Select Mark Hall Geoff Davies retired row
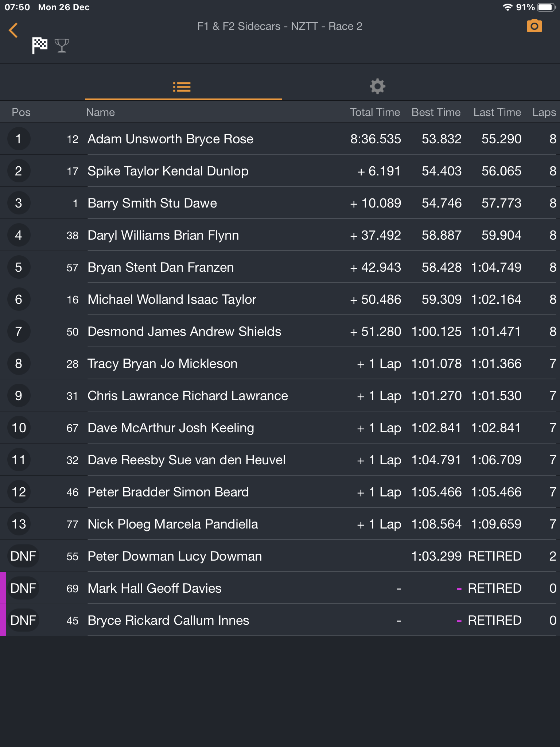560x747 pixels. point(155,588)
